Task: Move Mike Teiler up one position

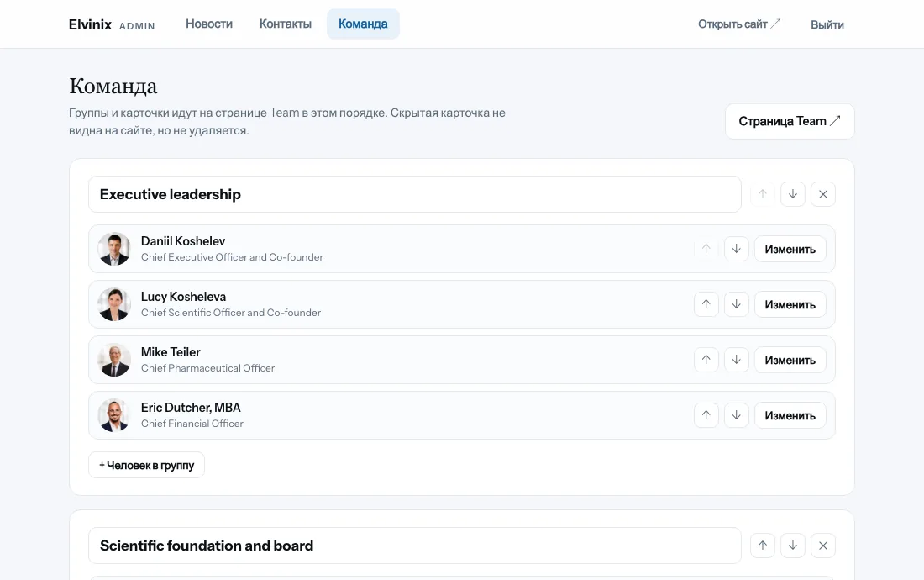Action: [x=706, y=360]
